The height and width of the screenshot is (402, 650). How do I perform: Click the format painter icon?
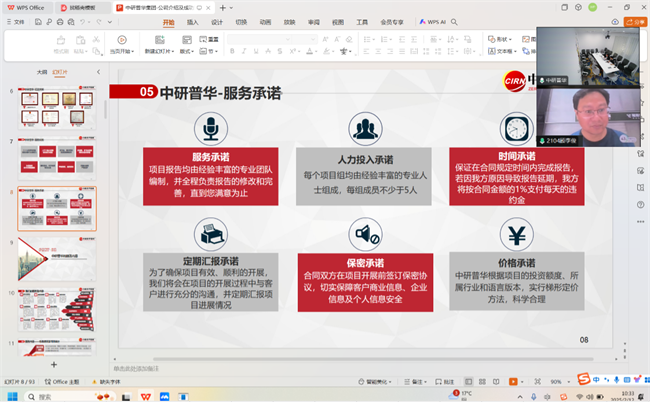click(x=61, y=40)
